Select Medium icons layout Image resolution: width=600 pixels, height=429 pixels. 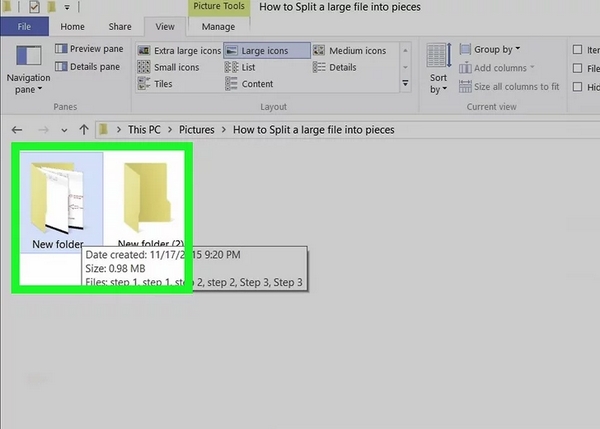pos(349,51)
